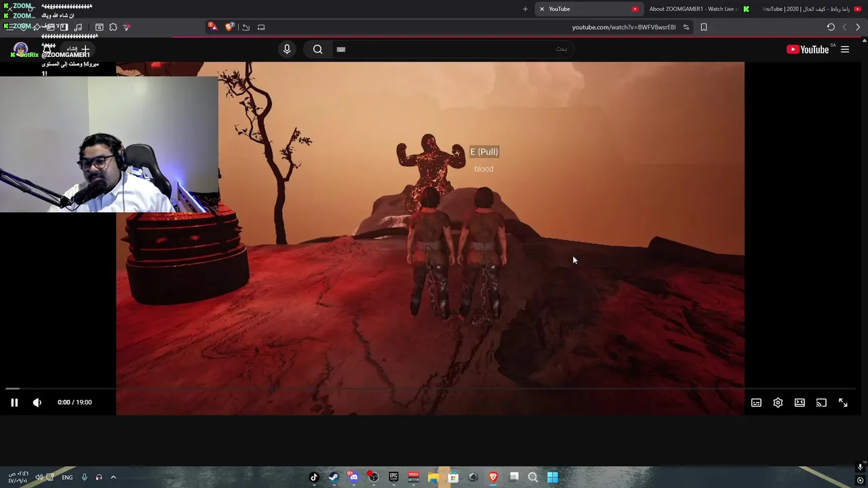The image size is (868, 488).
Task: Launch Epic Games from taskbar
Action: pyautogui.click(x=393, y=477)
